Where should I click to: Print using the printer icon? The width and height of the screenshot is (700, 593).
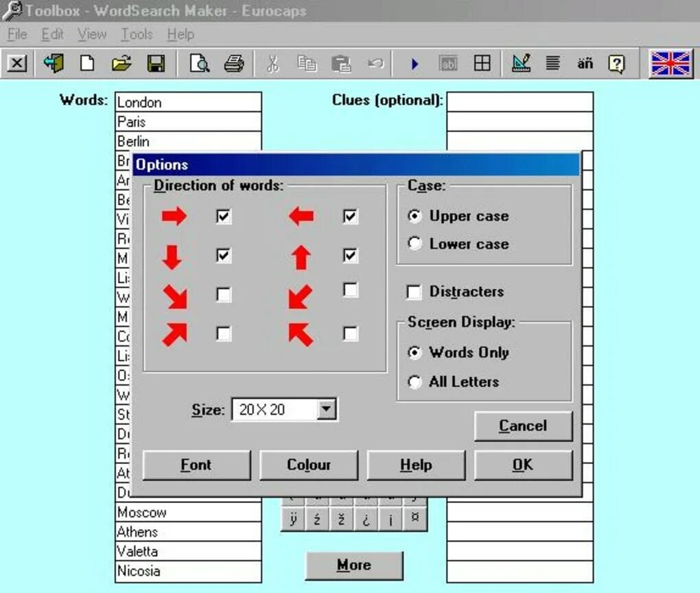tap(234, 63)
